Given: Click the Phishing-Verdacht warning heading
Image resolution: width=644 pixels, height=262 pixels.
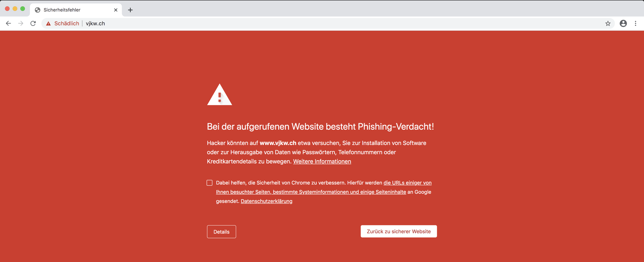Looking at the screenshot, I should pyautogui.click(x=320, y=127).
